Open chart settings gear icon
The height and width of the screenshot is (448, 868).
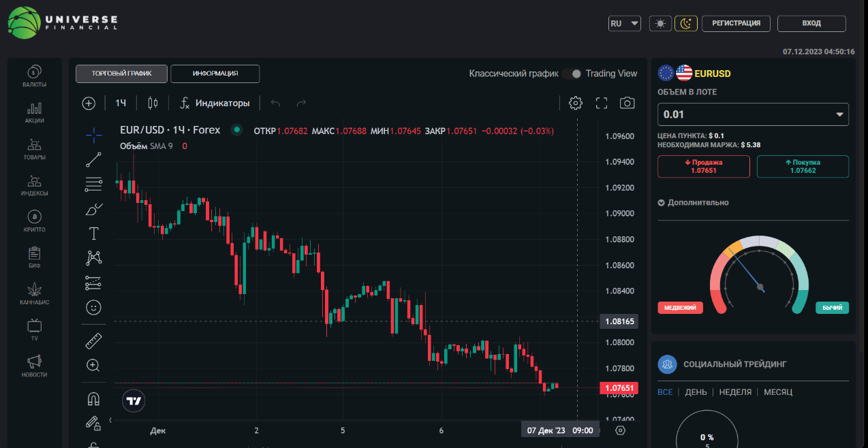(x=576, y=103)
